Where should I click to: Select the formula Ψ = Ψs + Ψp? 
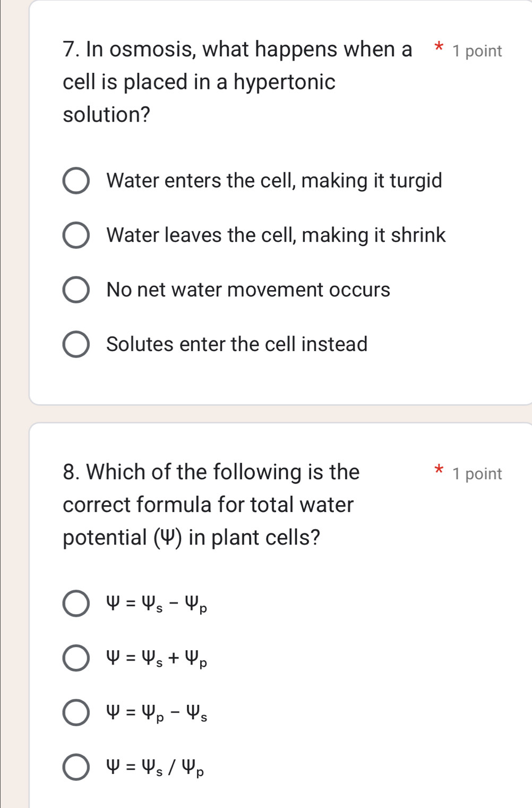point(76,659)
